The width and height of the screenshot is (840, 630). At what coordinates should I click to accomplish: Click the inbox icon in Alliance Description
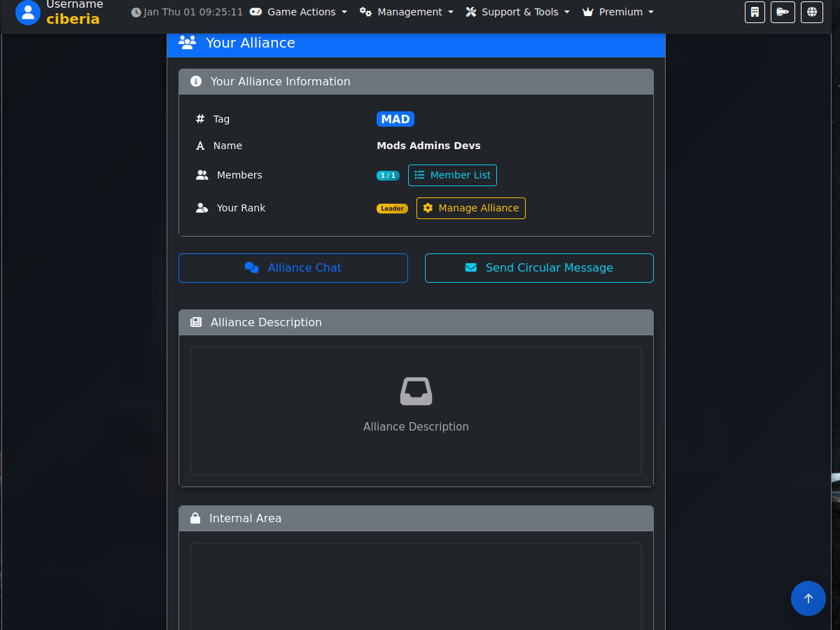(416, 391)
